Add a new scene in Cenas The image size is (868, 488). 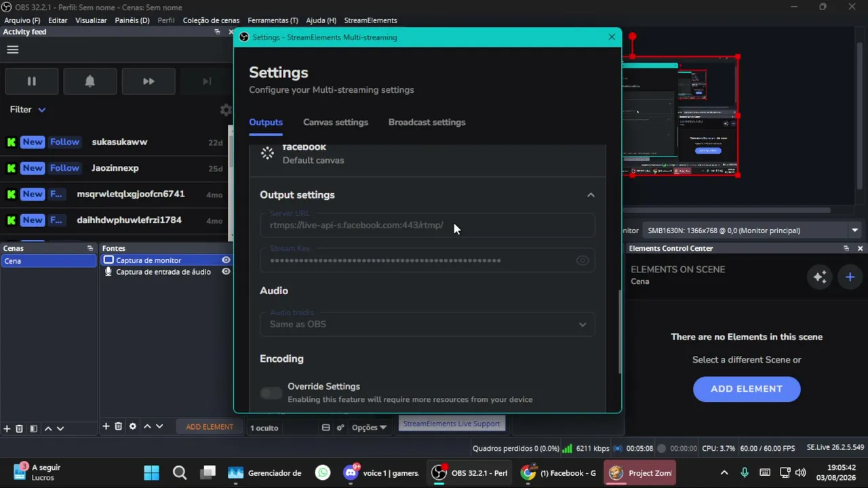(x=7, y=428)
